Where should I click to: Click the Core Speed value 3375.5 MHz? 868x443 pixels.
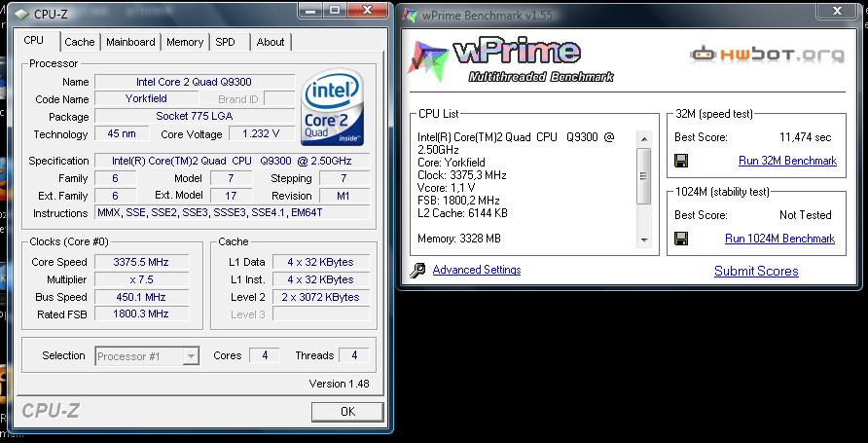(x=141, y=262)
